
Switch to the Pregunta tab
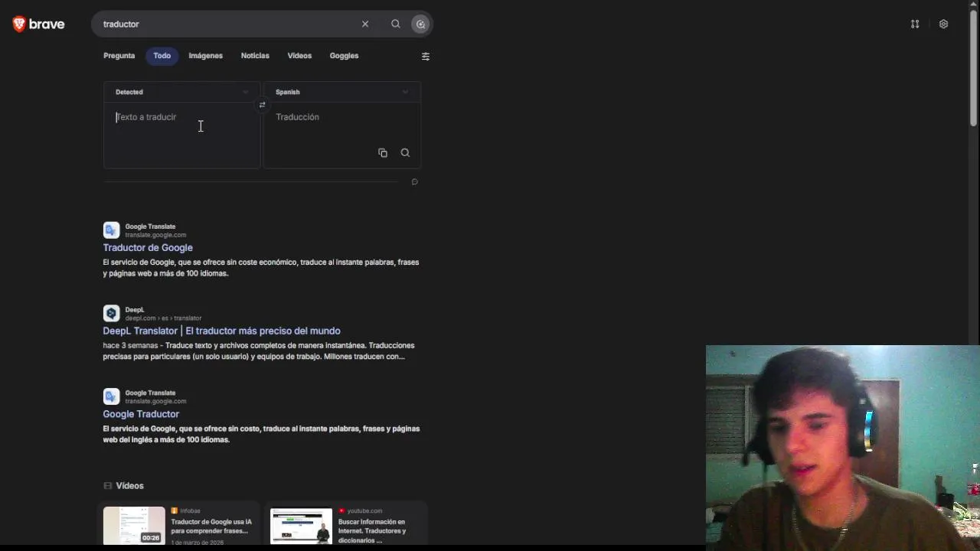[x=119, y=56]
